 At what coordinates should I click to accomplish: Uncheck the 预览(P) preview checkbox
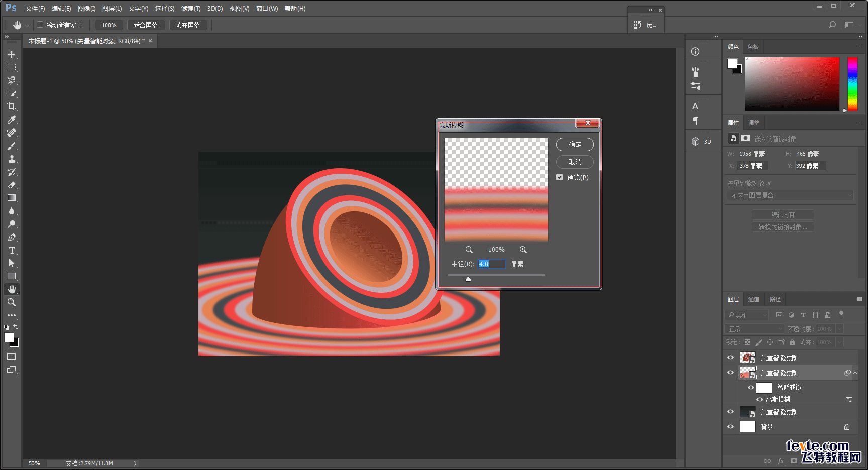(x=559, y=177)
